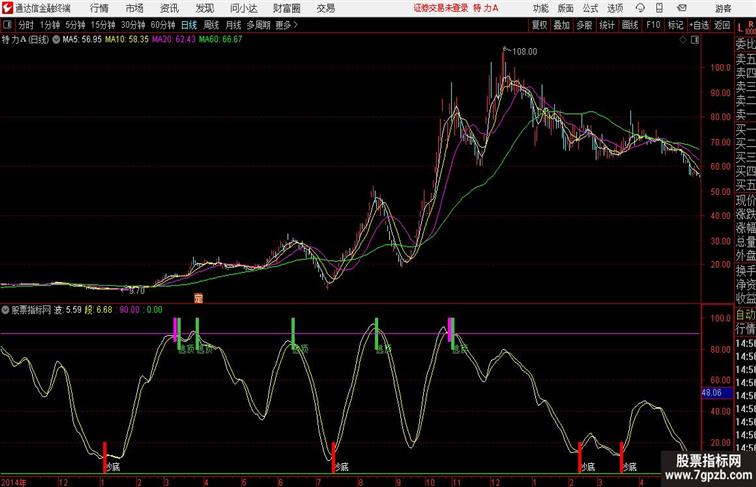The height and width of the screenshot is (487, 756).
Task: Click the 段: 6.68 indicator value
Action: (98, 310)
